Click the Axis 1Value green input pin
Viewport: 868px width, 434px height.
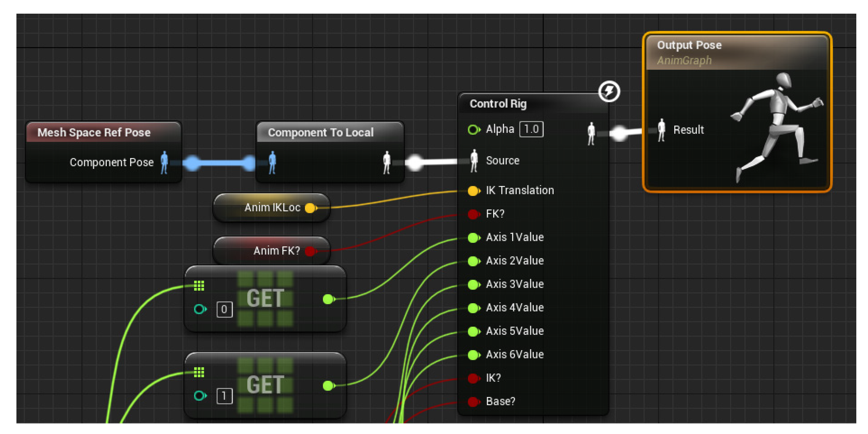(473, 237)
